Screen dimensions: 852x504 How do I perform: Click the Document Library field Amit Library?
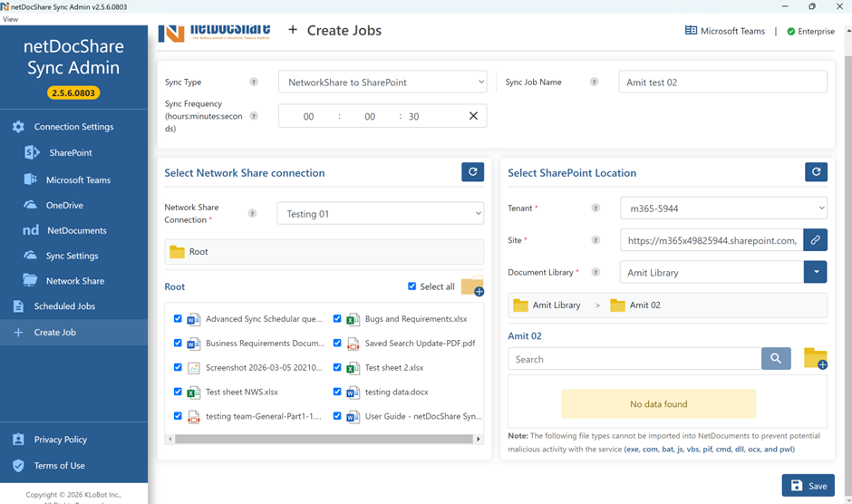click(712, 272)
